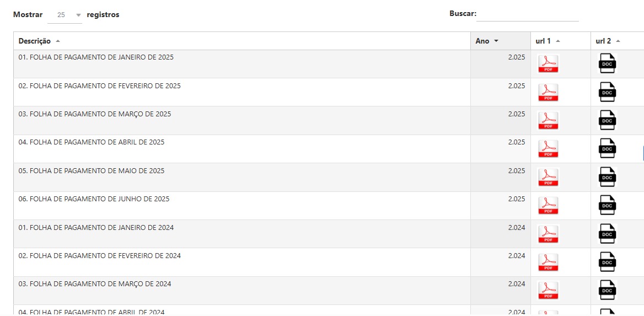Open PDF for Janeiro 2025 payroll
Image resolution: width=644 pixels, height=316 pixels.
pos(548,63)
